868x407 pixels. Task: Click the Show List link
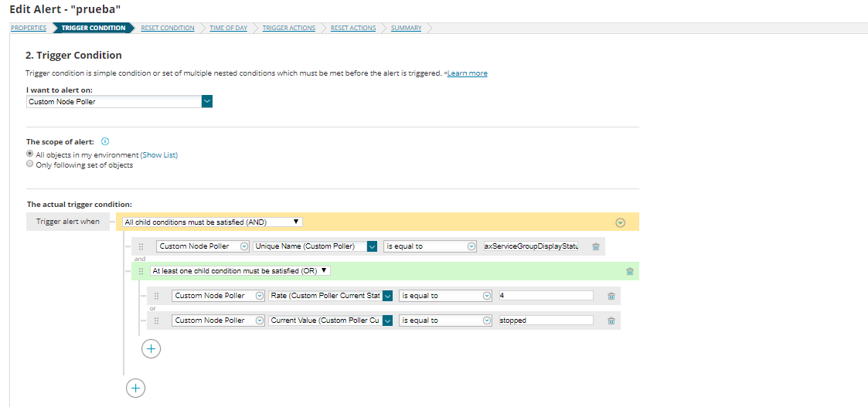(159, 154)
